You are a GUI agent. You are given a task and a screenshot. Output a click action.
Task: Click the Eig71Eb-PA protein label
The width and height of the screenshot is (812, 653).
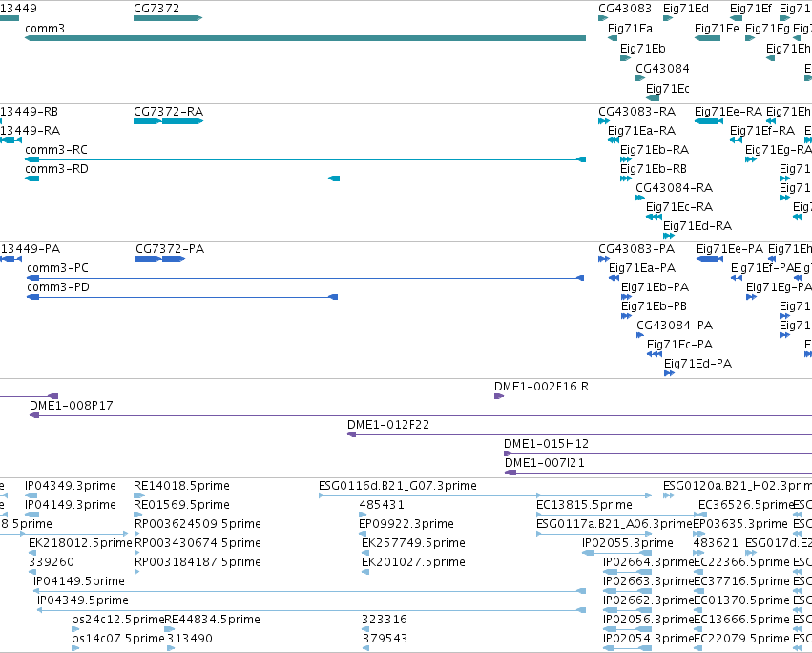tap(656, 287)
